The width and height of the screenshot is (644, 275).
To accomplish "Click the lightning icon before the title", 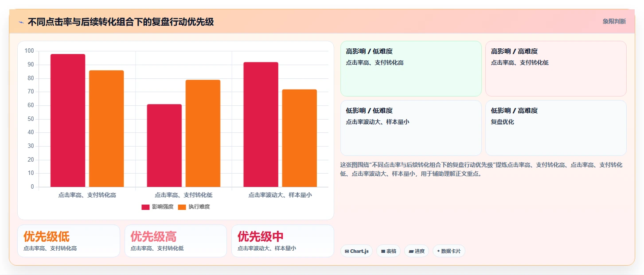I will (x=21, y=22).
